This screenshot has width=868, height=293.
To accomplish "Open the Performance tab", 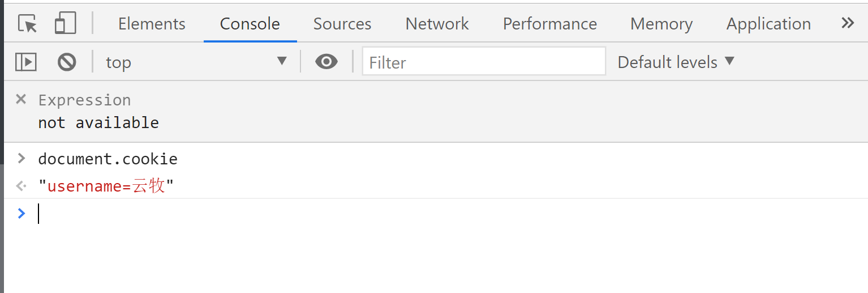I will (549, 24).
